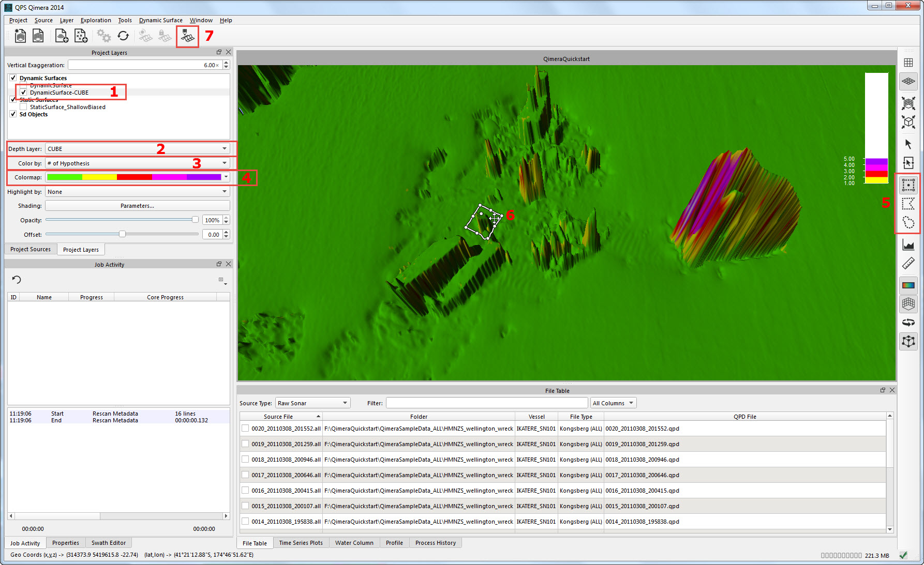The width and height of the screenshot is (924, 565).
Task: Switch to the Water Column tab
Action: (x=354, y=543)
